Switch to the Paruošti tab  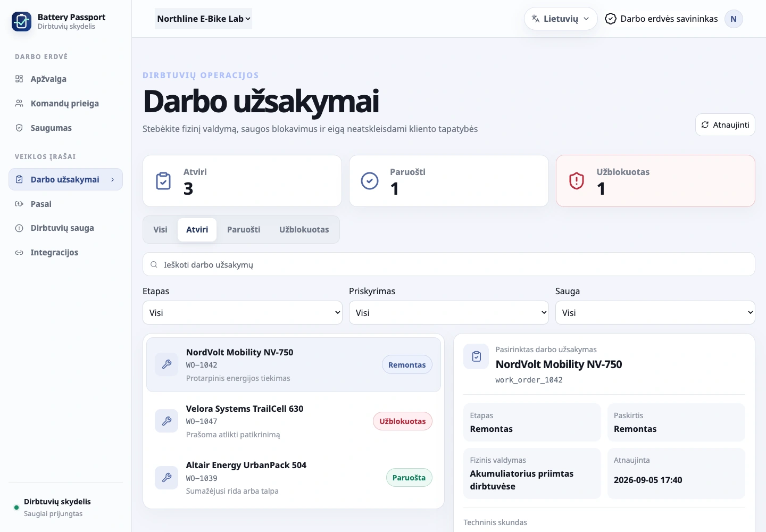(x=244, y=230)
